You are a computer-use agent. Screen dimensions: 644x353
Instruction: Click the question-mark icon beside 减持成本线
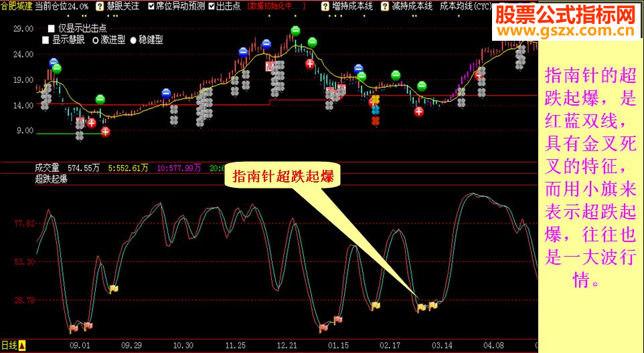[385, 6]
